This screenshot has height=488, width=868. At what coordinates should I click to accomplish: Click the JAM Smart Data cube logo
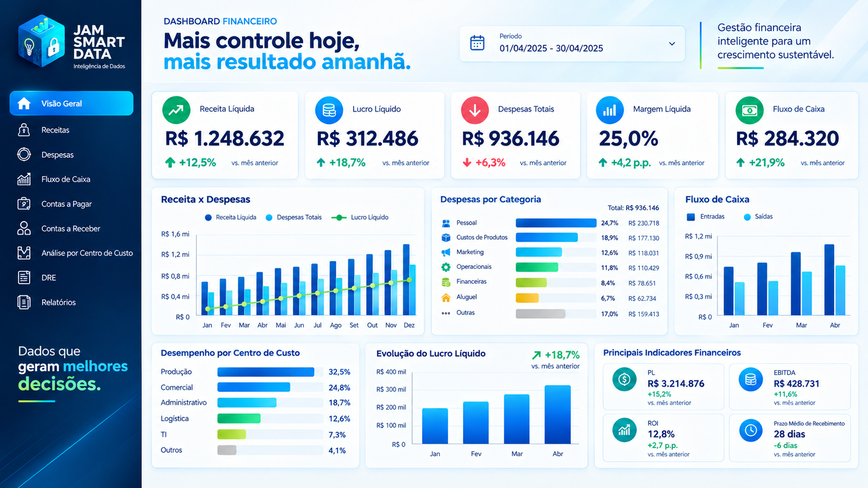[x=42, y=41]
